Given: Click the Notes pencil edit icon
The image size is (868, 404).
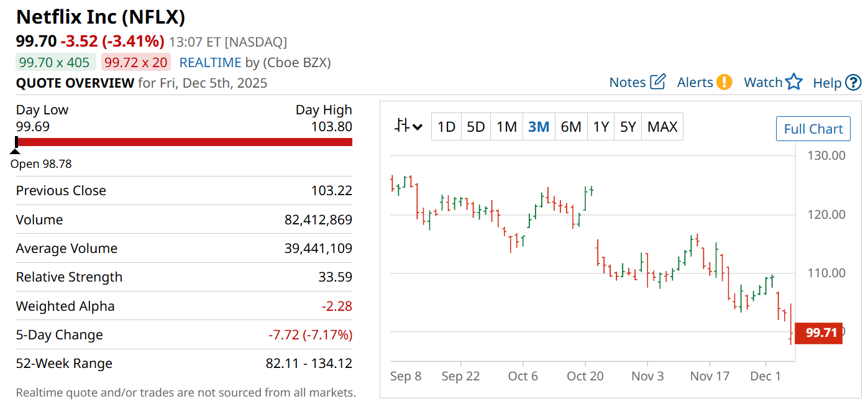Looking at the screenshot, I should coord(658,82).
